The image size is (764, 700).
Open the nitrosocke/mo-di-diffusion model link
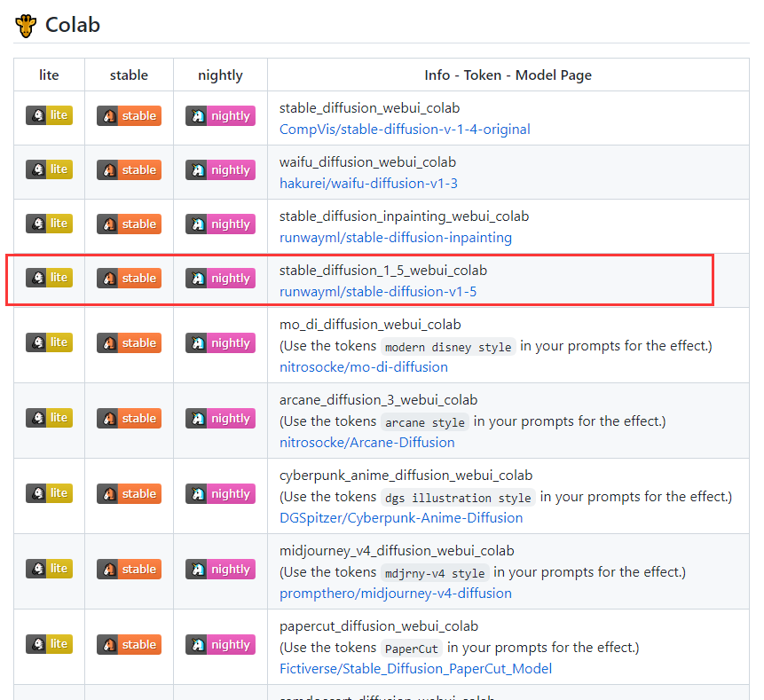[364, 367]
